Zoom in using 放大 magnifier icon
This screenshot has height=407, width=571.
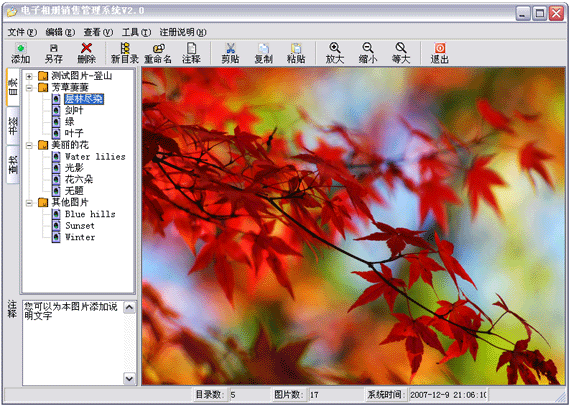(335, 53)
